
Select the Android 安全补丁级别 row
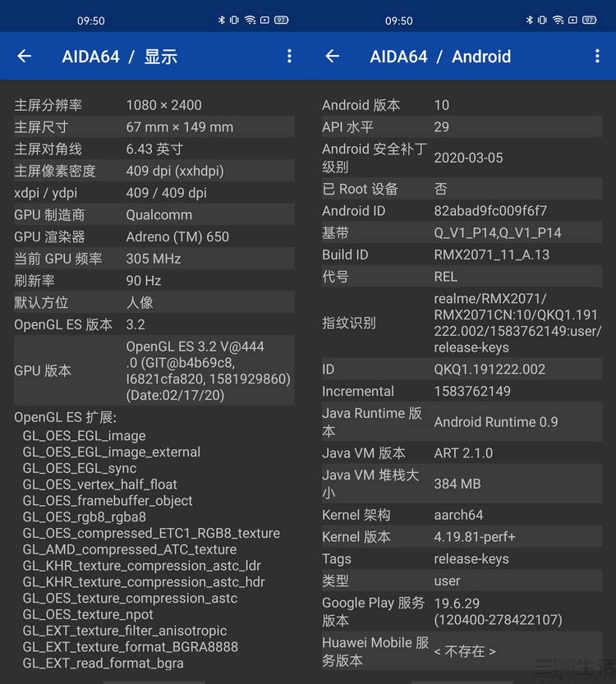point(462,158)
